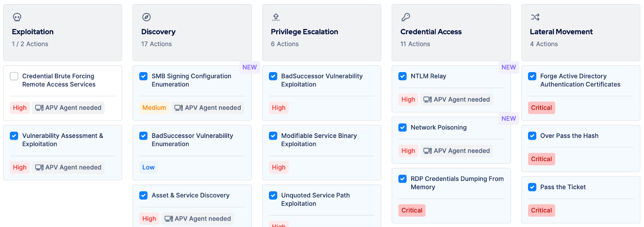Screen dimensions: 644x227
Task: Open the Credential Access category header
Action: [x=431, y=32]
